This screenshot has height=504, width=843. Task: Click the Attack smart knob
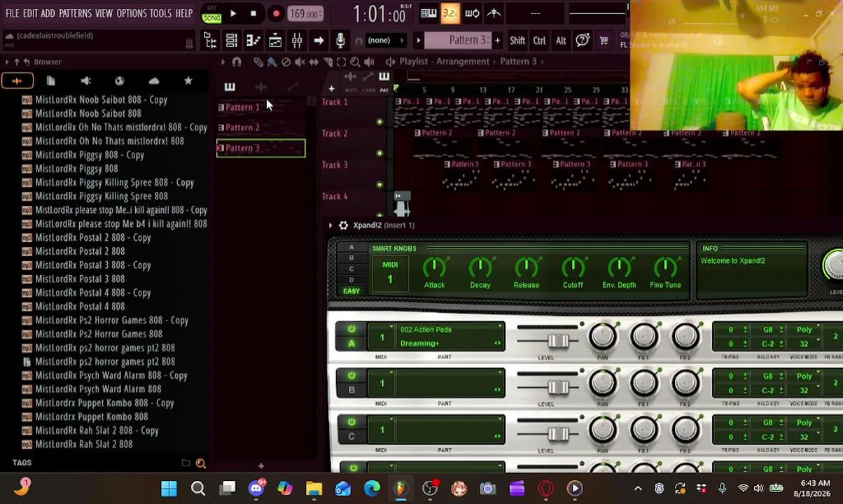pos(434,267)
